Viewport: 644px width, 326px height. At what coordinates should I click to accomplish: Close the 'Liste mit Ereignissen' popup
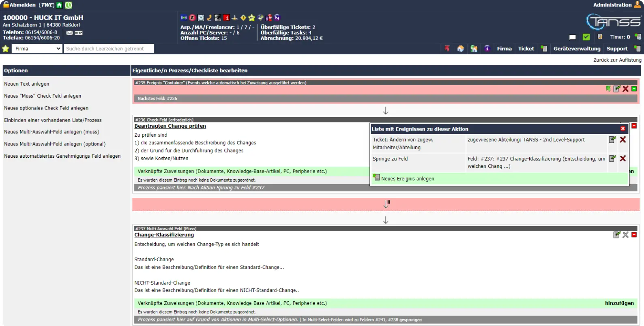tap(623, 129)
